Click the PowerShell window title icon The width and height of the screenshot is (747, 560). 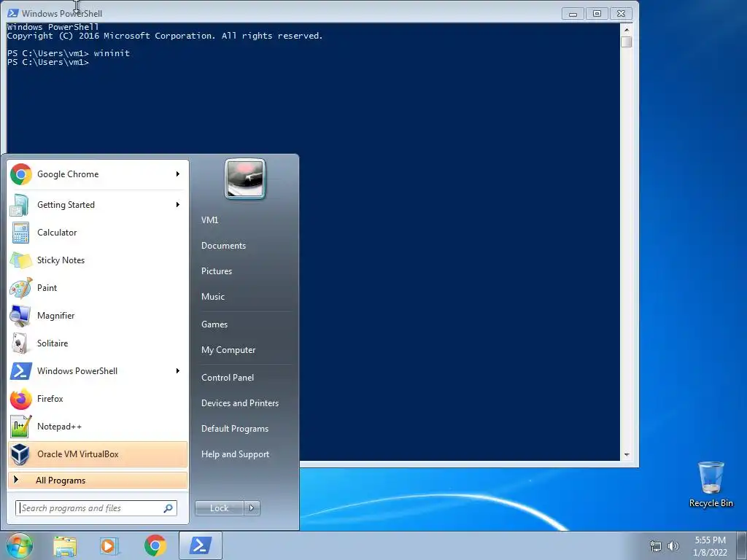[13, 13]
